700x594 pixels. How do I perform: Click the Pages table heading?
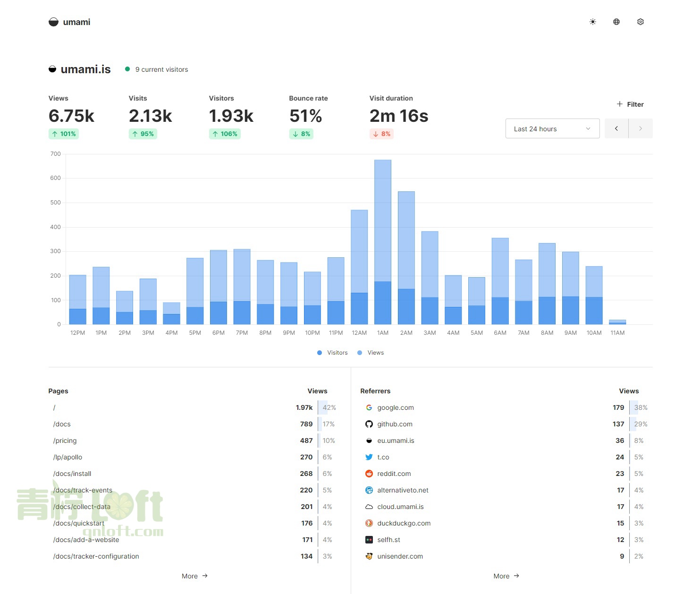click(58, 391)
